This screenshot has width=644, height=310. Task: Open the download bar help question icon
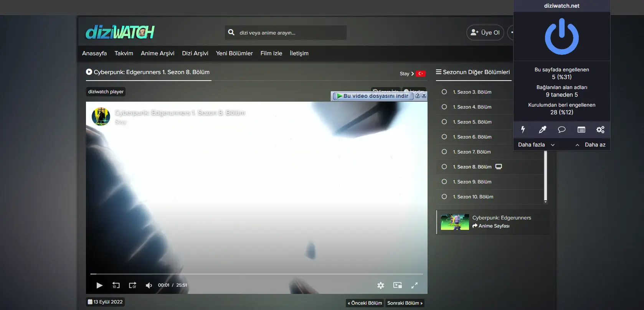pos(418,96)
